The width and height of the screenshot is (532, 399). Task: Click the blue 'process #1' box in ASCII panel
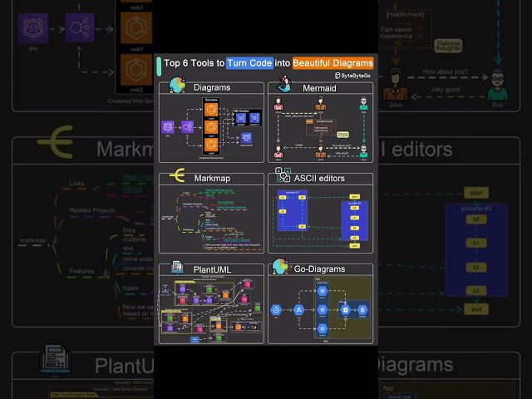point(293,210)
